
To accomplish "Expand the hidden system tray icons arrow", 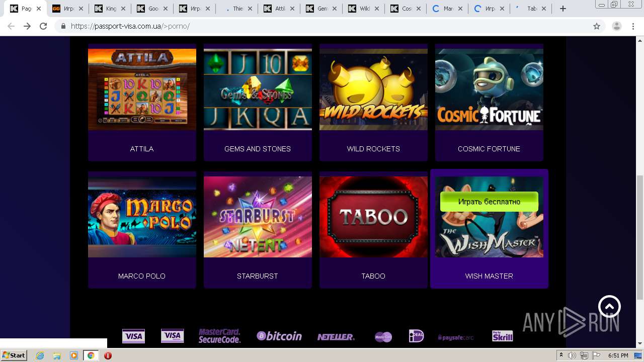I will click(x=561, y=355).
